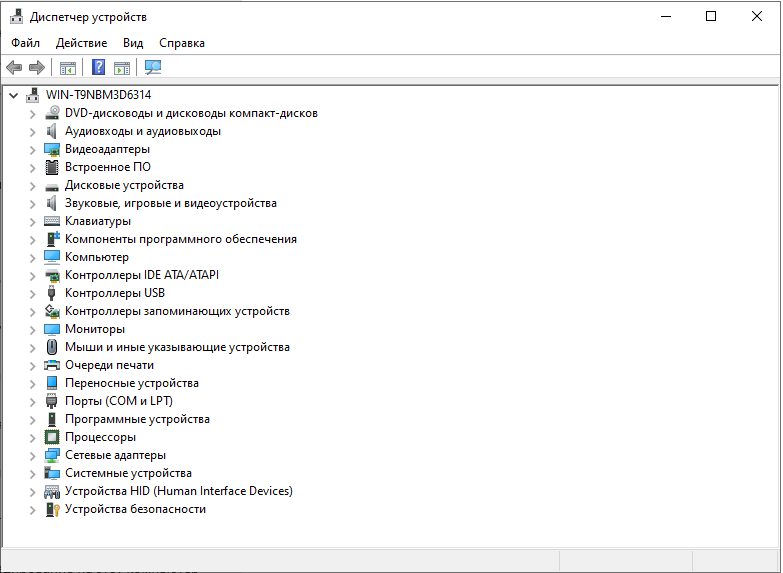Collapse the WIN-T9NBM3D6314 root node

(13, 95)
